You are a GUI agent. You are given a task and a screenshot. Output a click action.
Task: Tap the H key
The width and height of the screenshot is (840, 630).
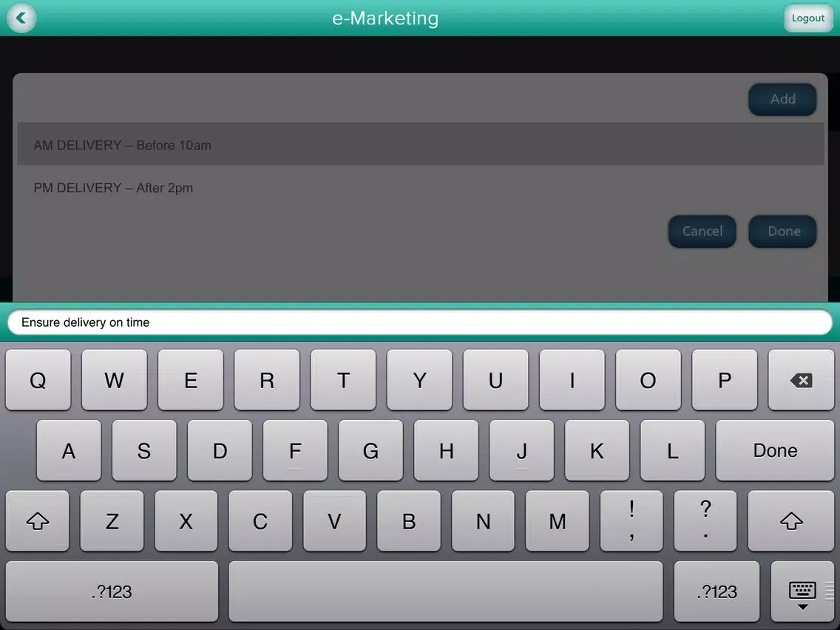(x=447, y=450)
